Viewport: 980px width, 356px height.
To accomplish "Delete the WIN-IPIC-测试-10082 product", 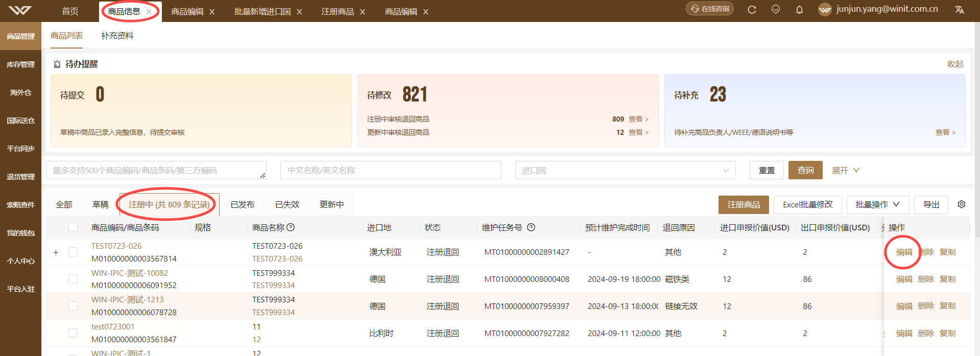I will coord(926,279).
